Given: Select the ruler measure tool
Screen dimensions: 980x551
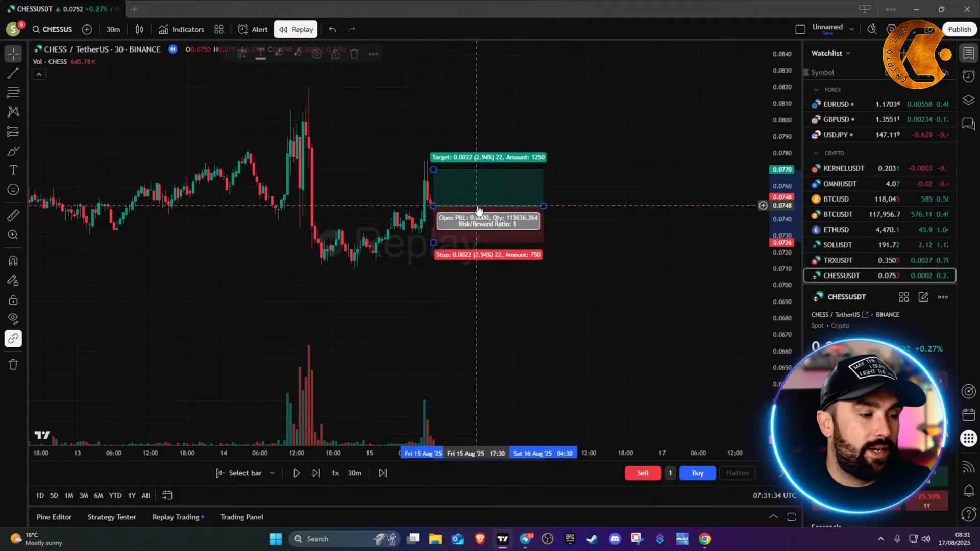Looking at the screenshot, I should [x=13, y=215].
